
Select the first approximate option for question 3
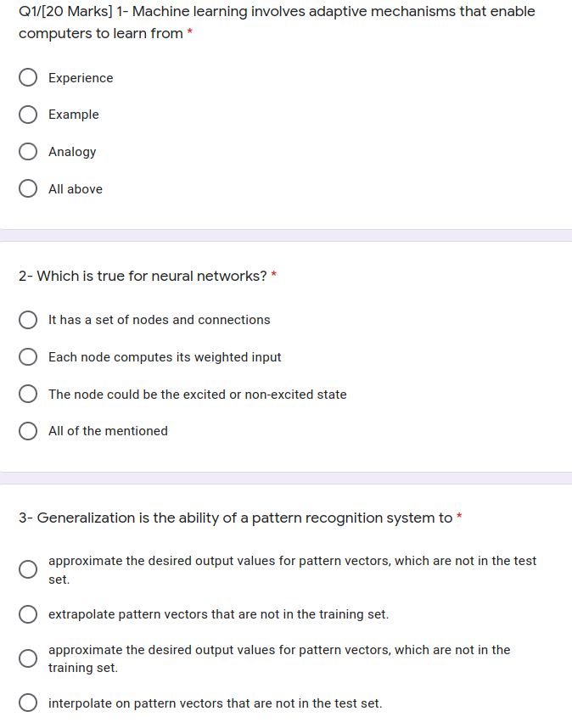coord(28,569)
